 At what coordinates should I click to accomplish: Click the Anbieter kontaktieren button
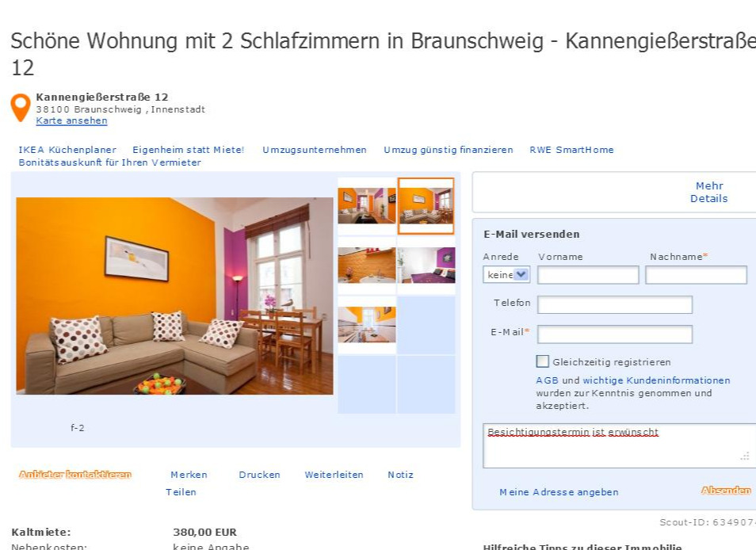click(x=75, y=475)
